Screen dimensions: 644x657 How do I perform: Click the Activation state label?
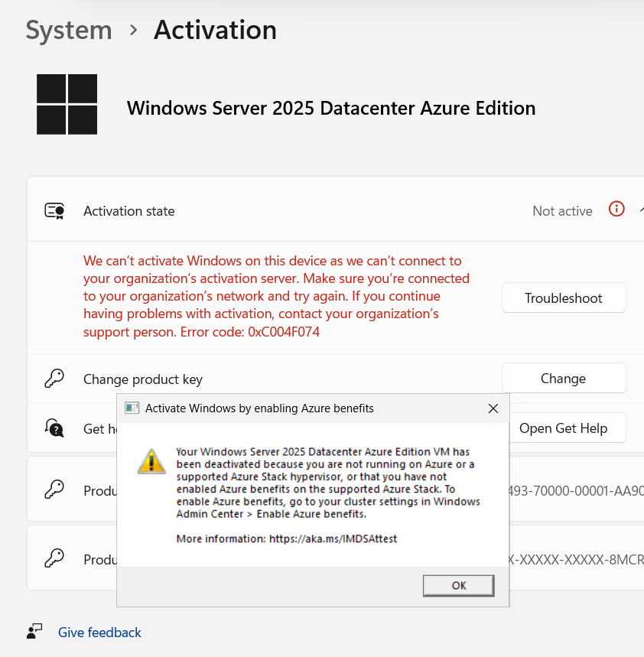(129, 211)
